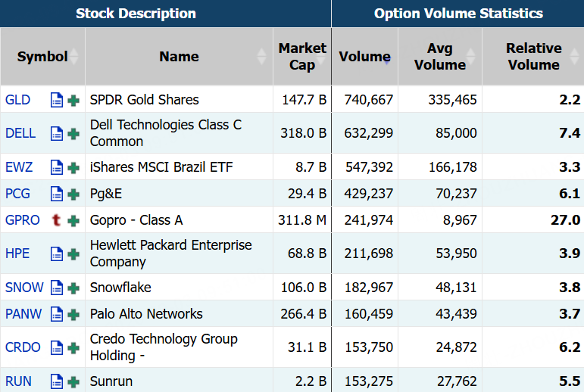Sort table by Symbol column arrows
Image resolution: width=584 pixels, height=392 pixels.
tap(74, 57)
